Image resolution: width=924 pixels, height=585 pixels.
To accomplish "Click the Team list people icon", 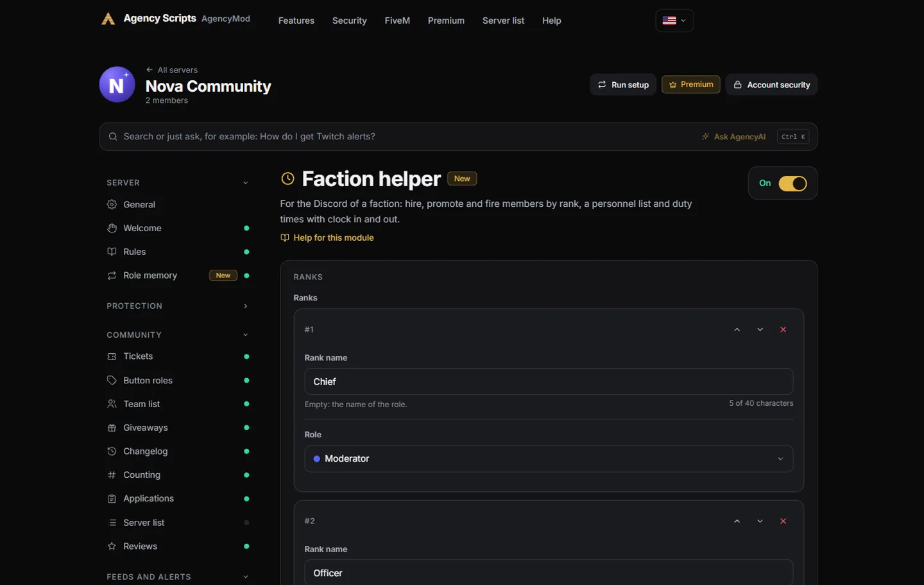I will 112,404.
